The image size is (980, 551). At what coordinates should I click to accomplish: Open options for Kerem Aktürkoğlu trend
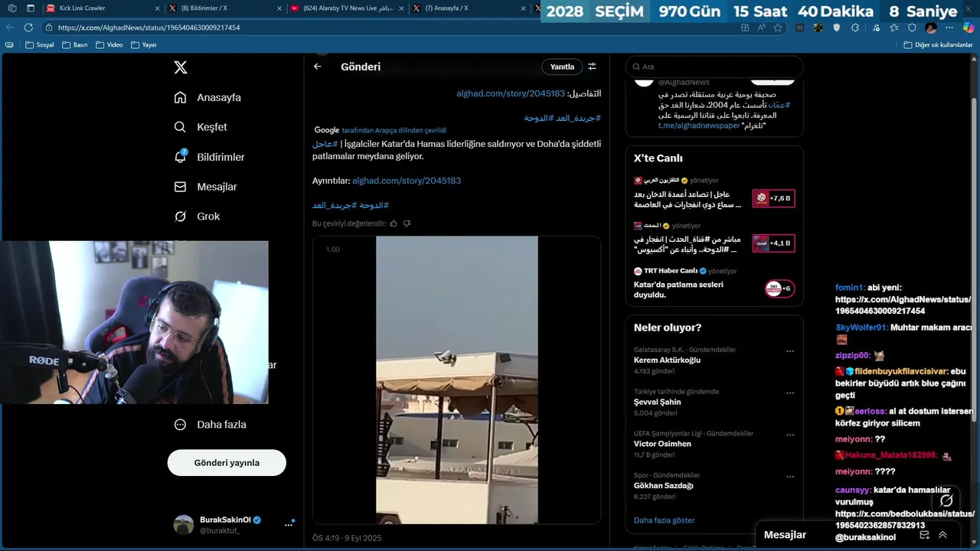point(790,351)
